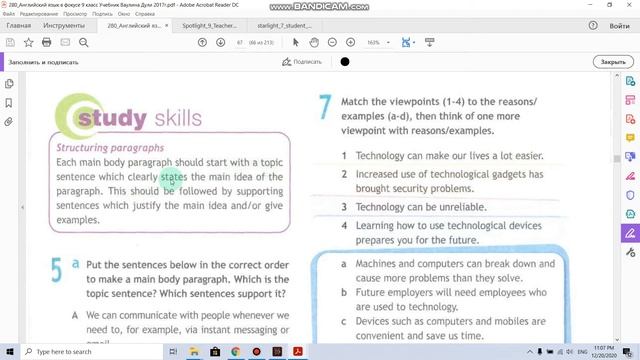The width and height of the screenshot is (640, 360).
Task: Open Google Chrome from the taskbar
Action: coord(236,351)
